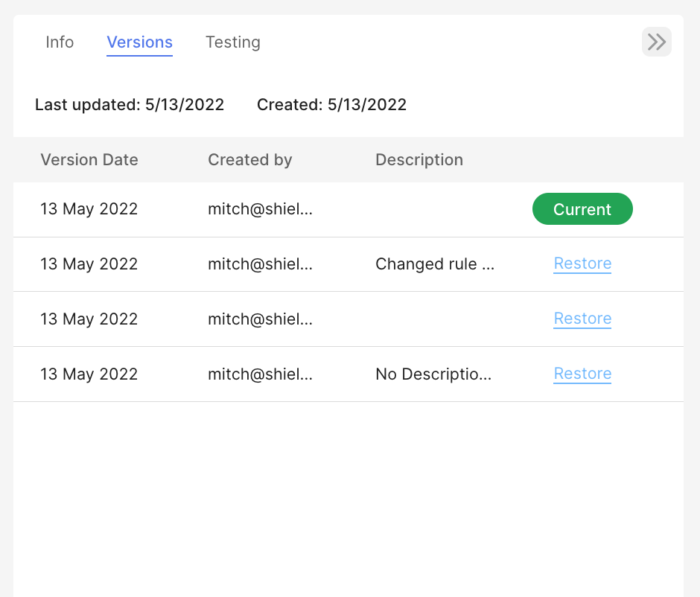Switch to the Testing tab
The image size is (700, 597).
point(232,42)
